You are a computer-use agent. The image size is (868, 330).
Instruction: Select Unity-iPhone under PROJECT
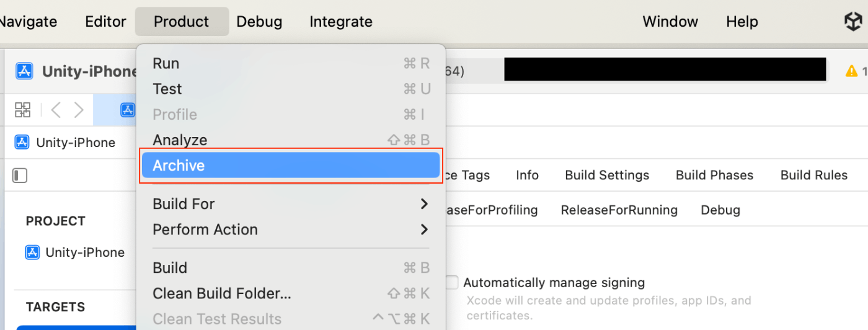[75, 252]
